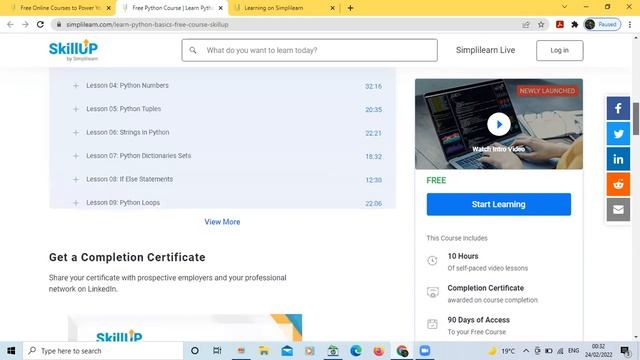Open Simplilearn Live link
Screen dimensions: 640x360
485,50
